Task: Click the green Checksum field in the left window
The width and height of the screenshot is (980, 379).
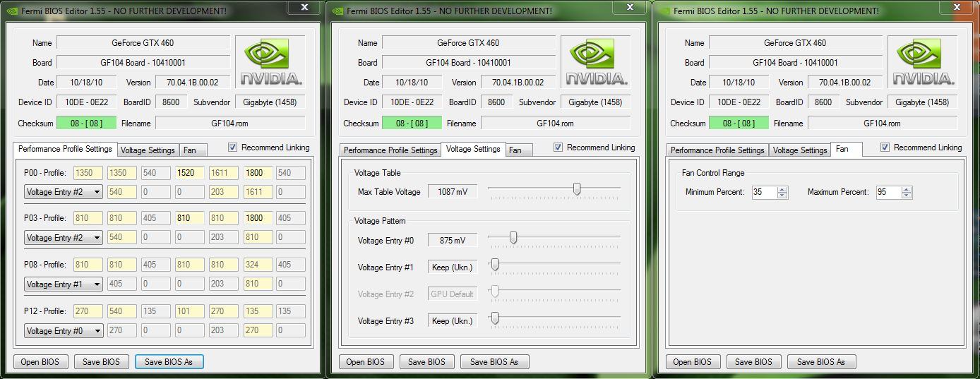Action: (86, 124)
